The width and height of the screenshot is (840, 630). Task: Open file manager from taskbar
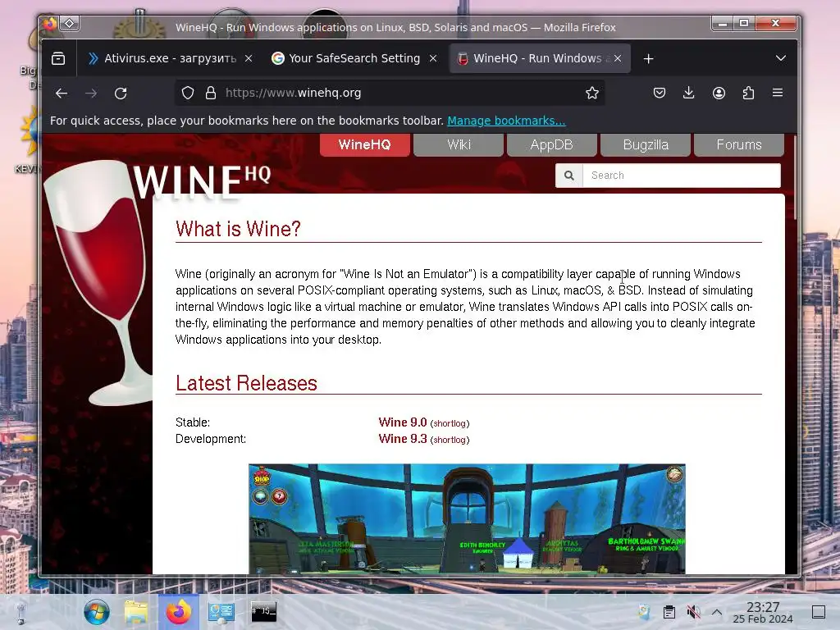click(x=136, y=612)
